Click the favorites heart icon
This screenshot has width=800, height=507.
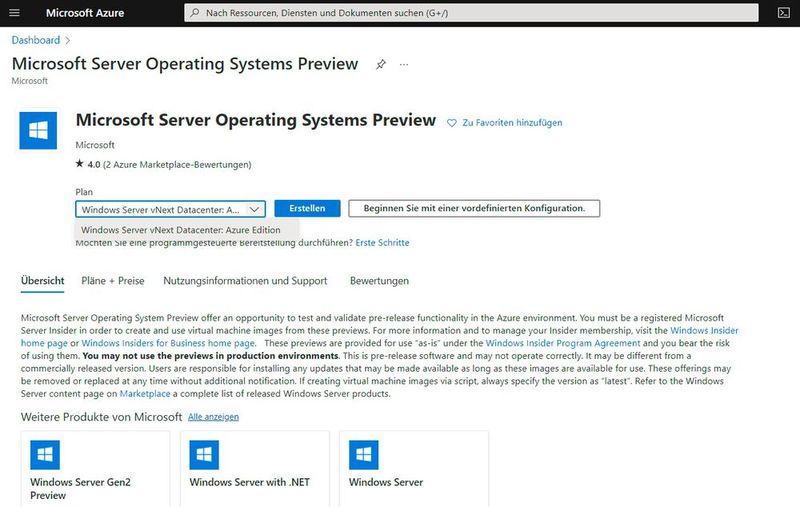click(452, 123)
